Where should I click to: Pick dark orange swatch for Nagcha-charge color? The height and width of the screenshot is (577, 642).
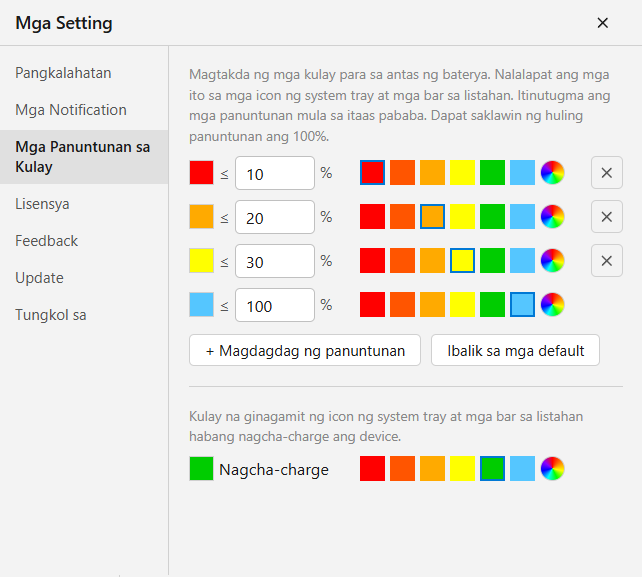[x=402, y=468]
